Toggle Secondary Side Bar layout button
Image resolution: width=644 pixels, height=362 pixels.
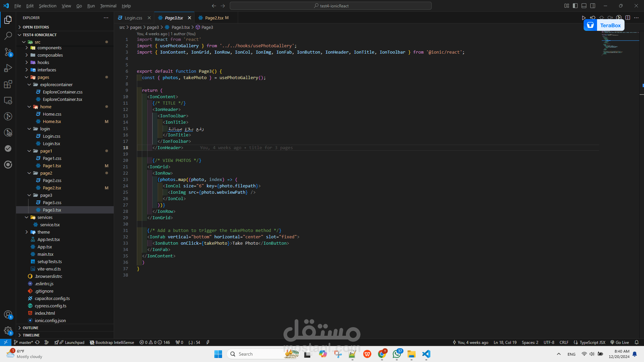(x=593, y=6)
